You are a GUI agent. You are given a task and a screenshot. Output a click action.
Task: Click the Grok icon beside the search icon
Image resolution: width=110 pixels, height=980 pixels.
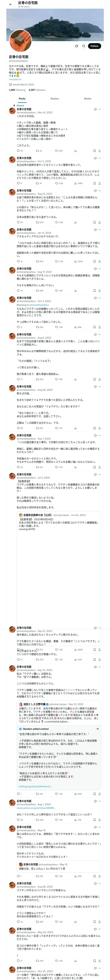(76, 46)
